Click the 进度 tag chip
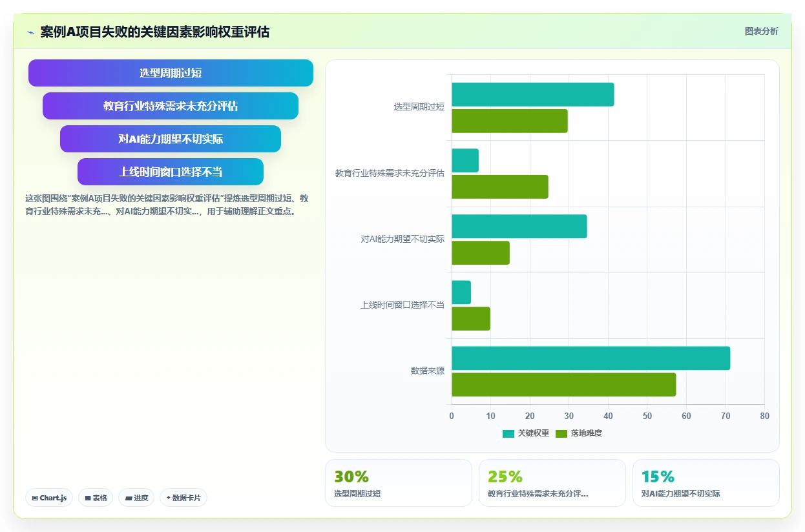This screenshot has height=532, width=805. coord(136,498)
